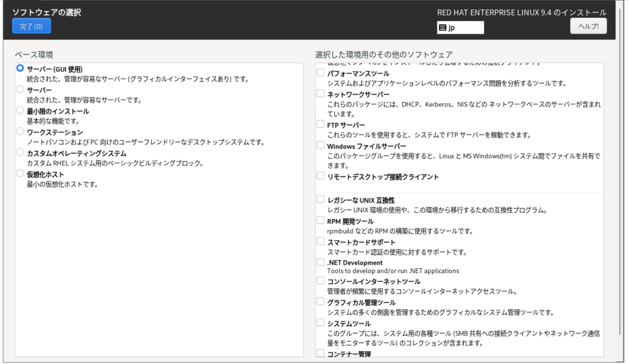Select ワークステーション base environment
629x364 pixels.
coord(21,131)
